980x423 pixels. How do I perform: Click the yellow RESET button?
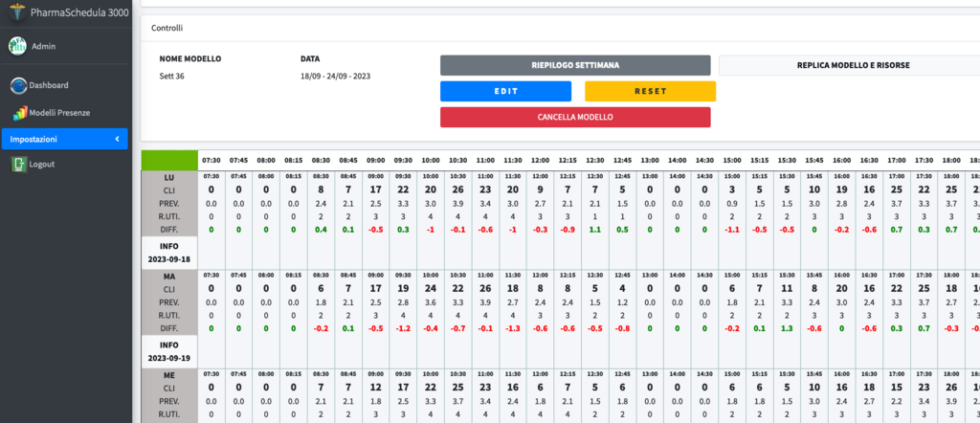(x=650, y=91)
